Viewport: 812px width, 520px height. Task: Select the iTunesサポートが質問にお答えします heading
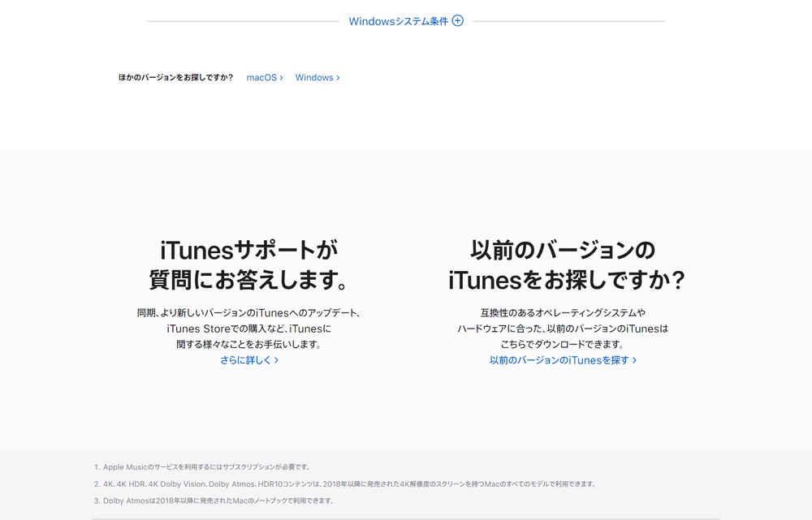click(248, 265)
